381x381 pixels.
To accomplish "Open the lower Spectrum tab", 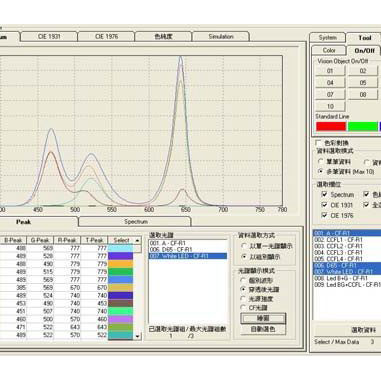I will point(135,221).
